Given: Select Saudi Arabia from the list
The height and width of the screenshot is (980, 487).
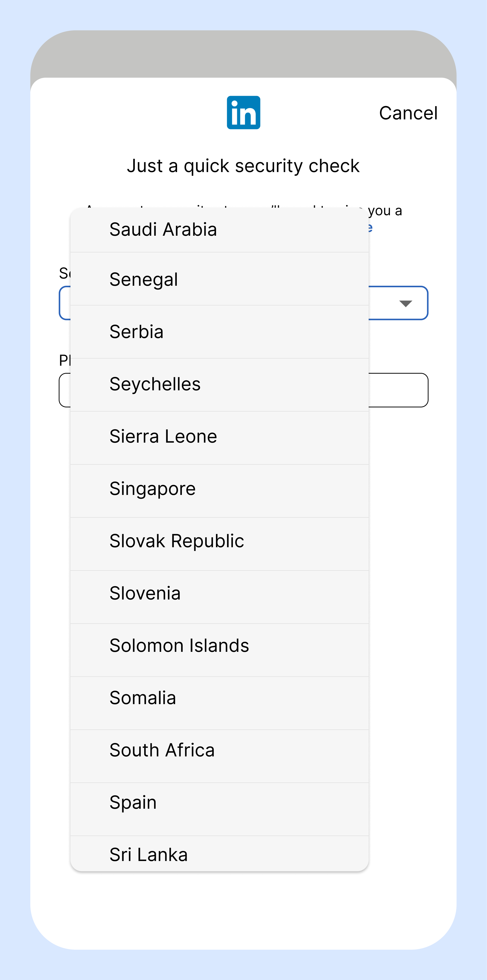Looking at the screenshot, I should point(220,230).
